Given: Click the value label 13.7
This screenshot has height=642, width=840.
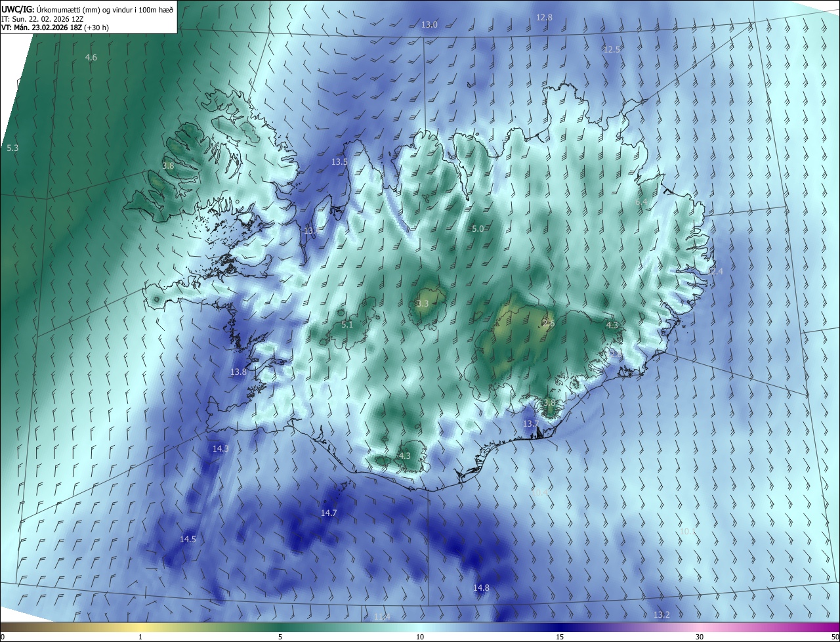Looking at the screenshot, I should [x=531, y=423].
